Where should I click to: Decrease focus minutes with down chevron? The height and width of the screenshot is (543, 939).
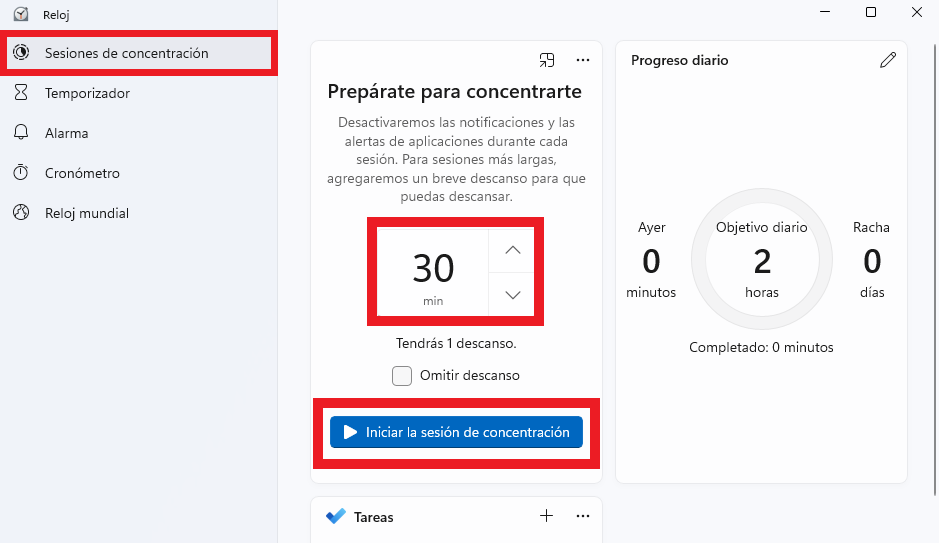pos(512,295)
